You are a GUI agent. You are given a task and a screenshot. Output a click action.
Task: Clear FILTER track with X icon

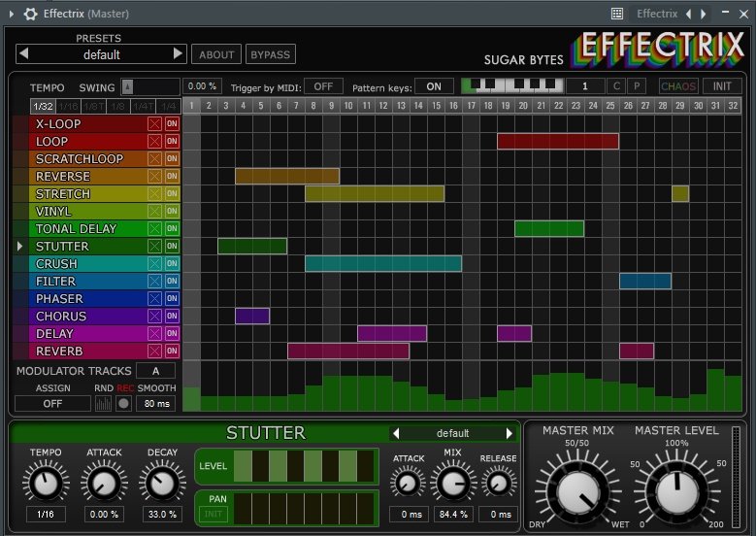tap(154, 282)
